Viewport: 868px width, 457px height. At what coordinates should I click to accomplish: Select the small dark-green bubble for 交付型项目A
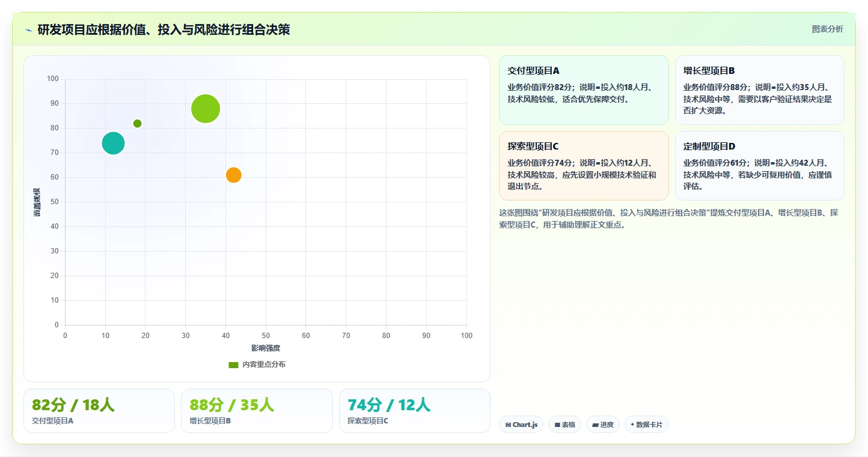137,124
